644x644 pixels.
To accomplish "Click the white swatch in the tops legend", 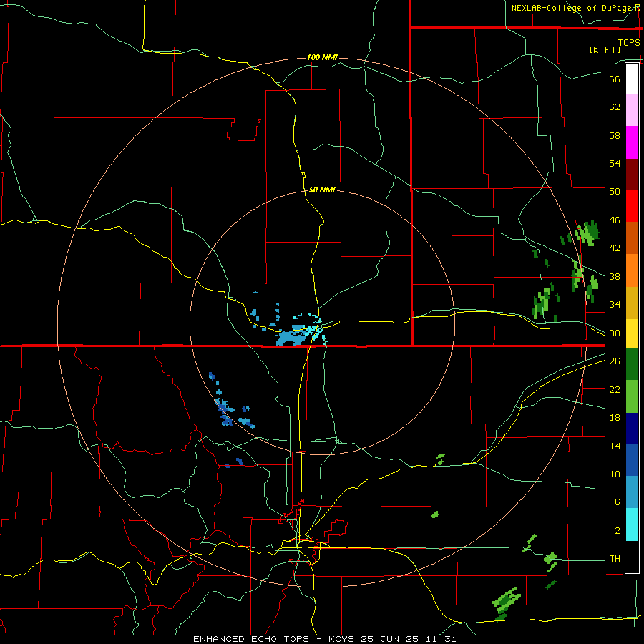I will 632,79.
